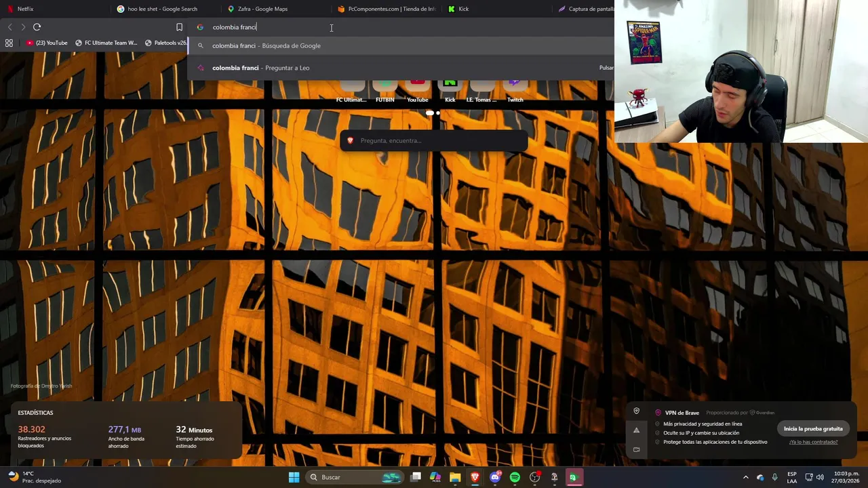
Task: Open the Paletools v26 bookmark
Action: (x=166, y=43)
